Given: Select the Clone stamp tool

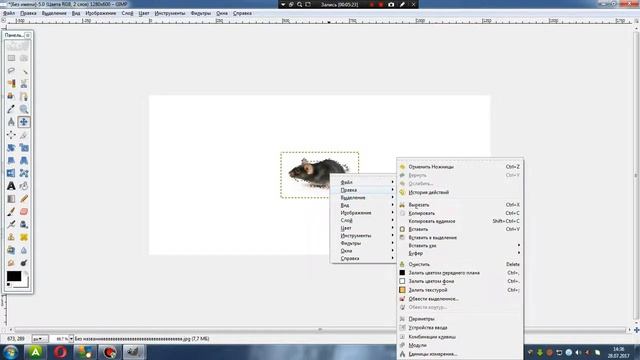Looking at the screenshot, I should (11, 237).
